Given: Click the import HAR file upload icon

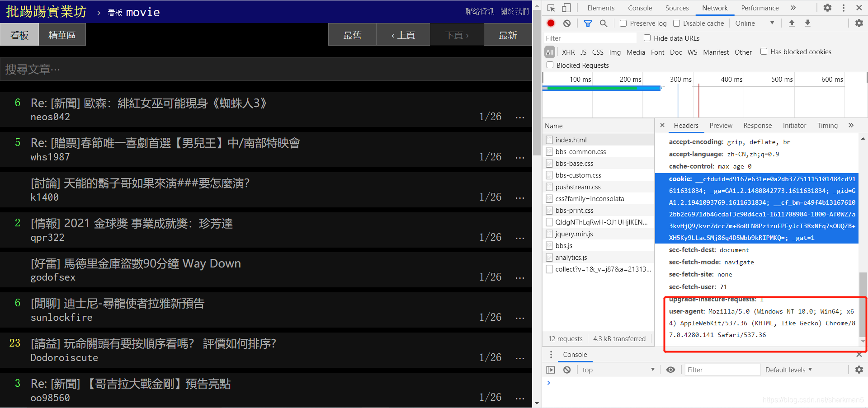Looking at the screenshot, I should (x=792, y=23).
